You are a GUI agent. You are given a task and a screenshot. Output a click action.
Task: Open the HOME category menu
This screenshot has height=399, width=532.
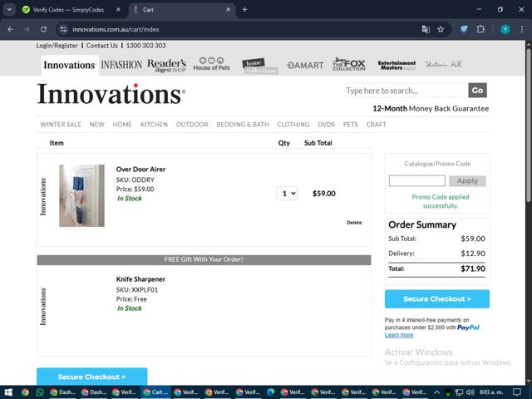click(x=122, y=125)
